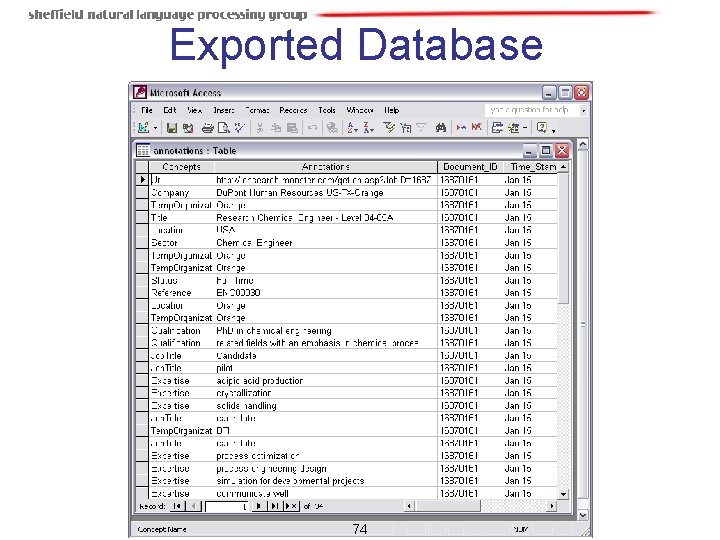The image size is (720, 540).
Task: Click the Delete Record toolbar icon
Action: pos(477,128)
